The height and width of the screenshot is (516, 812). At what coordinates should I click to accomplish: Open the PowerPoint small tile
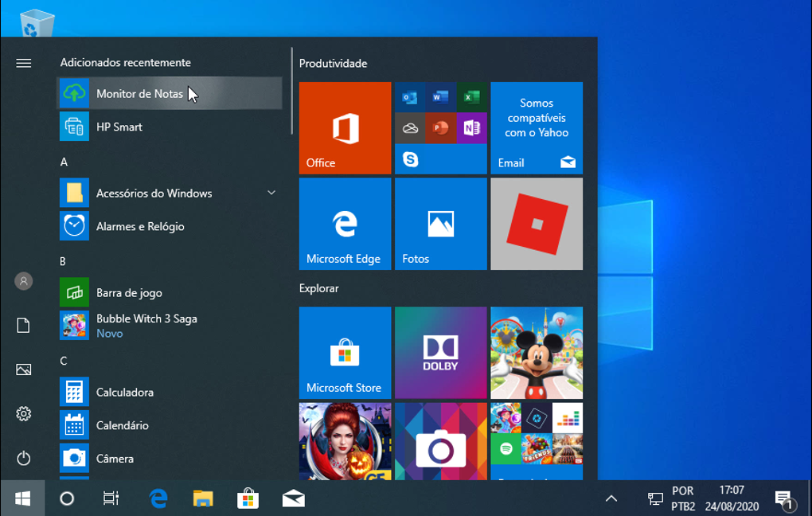pos(441,128)
